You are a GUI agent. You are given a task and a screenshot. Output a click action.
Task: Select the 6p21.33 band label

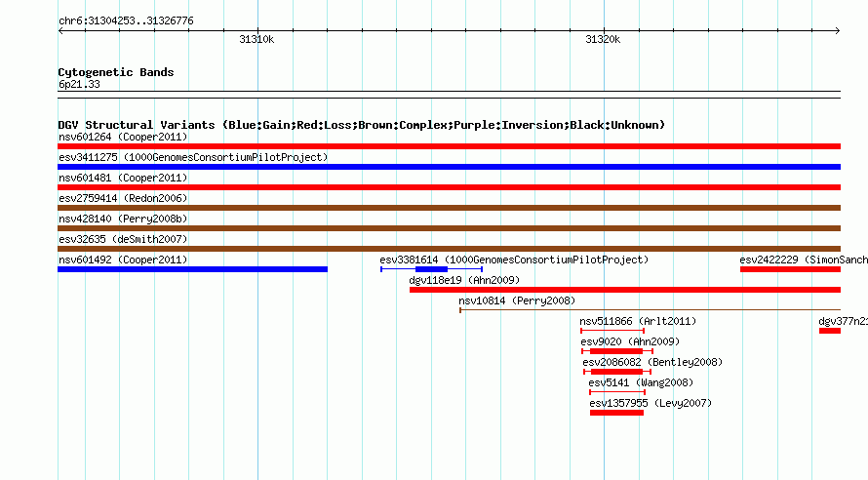tap(79, 84)
